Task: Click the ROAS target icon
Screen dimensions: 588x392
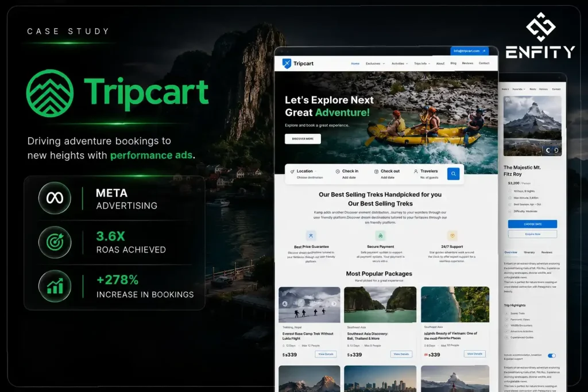Action: tap(55, 242)
